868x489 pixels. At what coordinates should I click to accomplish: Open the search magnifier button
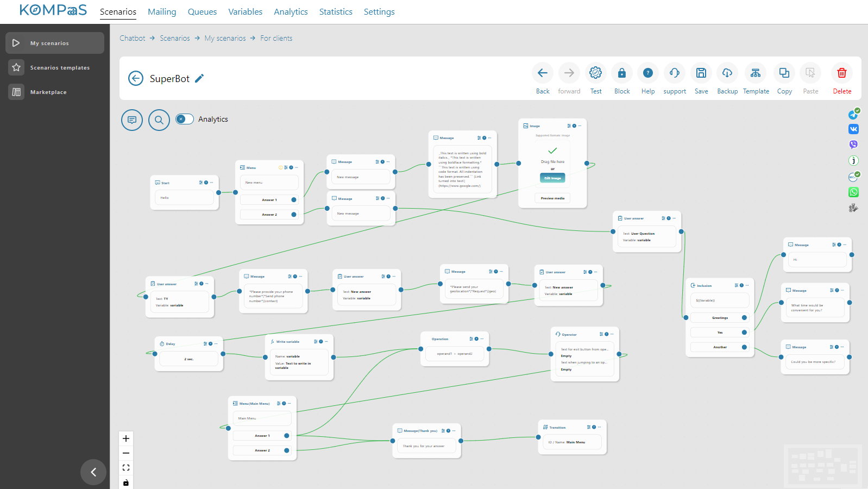click(159, 120)
